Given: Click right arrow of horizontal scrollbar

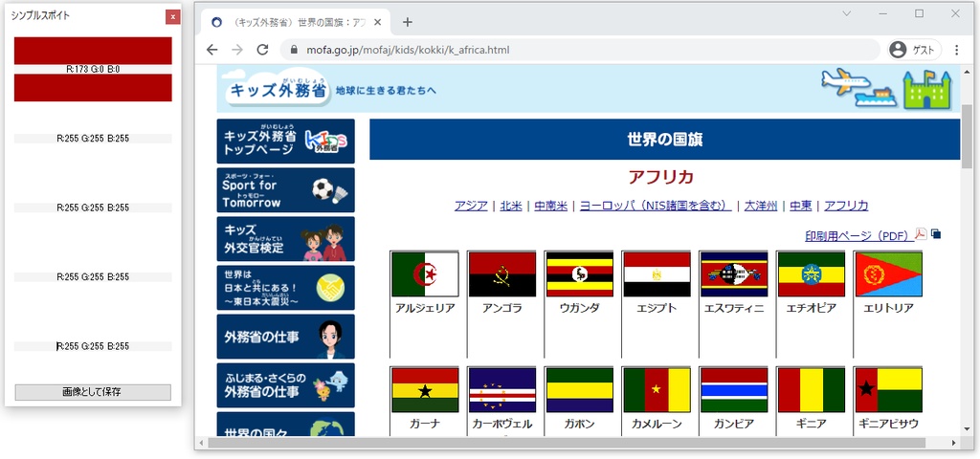Looking at the screenshot, I should [x=954, y=443].
